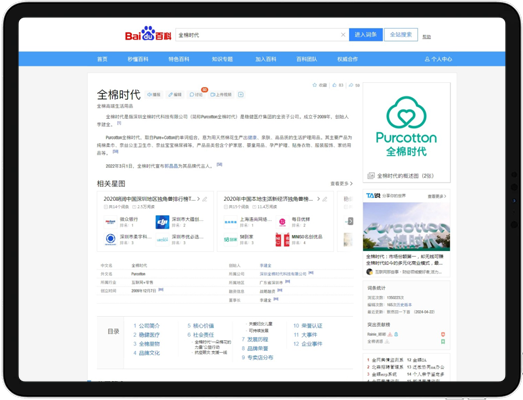Click the red badge icon in 突出贡献榜
The width and height of the screenshot is (523, 400).
pos(443,334)
